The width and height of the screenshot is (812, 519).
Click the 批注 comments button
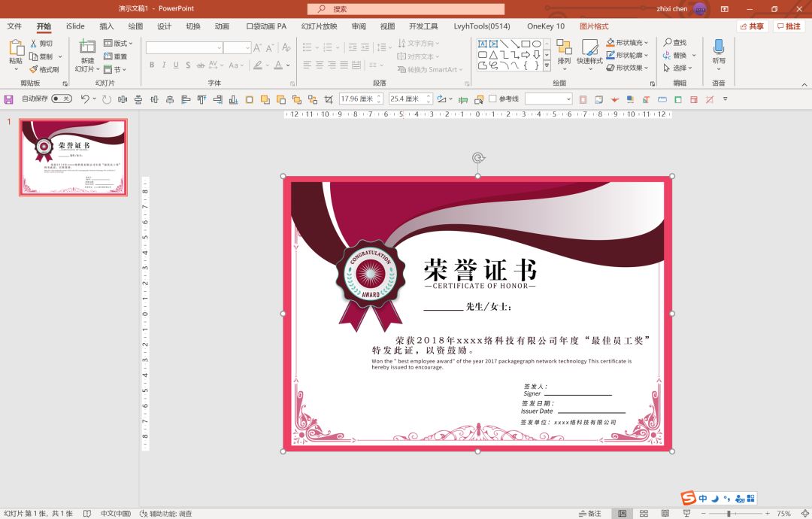pyautogui.click(x=789, y=26)
